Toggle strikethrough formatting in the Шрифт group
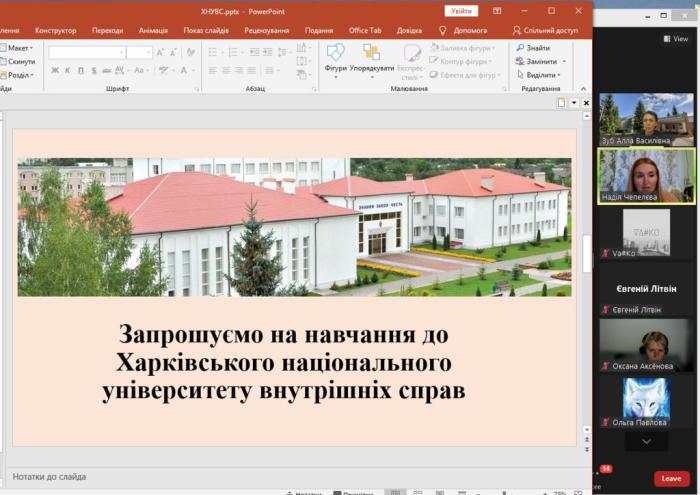 click(107, 71)
